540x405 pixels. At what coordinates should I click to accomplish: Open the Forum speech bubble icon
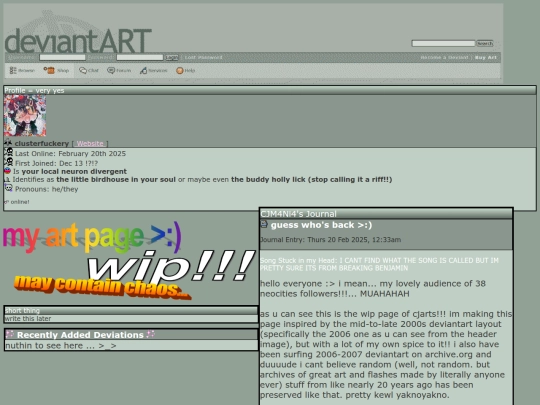[x=111, y=70]
